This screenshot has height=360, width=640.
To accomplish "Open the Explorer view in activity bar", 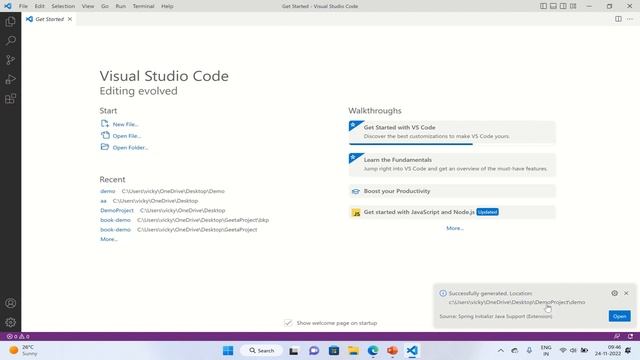I will click(11, 21).
